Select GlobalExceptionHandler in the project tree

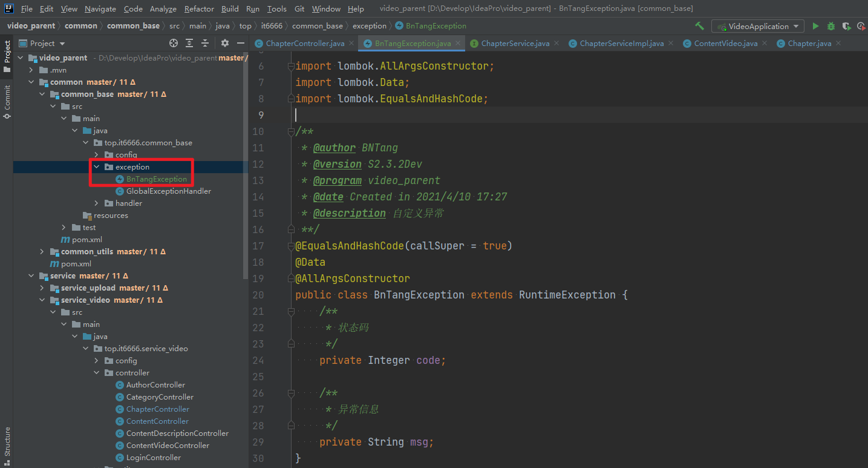tap(169, 191)
